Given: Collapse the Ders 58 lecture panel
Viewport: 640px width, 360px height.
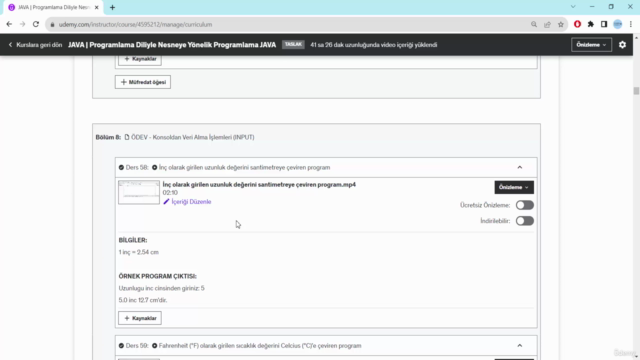Looking at the screenshot, I should 520,167.
